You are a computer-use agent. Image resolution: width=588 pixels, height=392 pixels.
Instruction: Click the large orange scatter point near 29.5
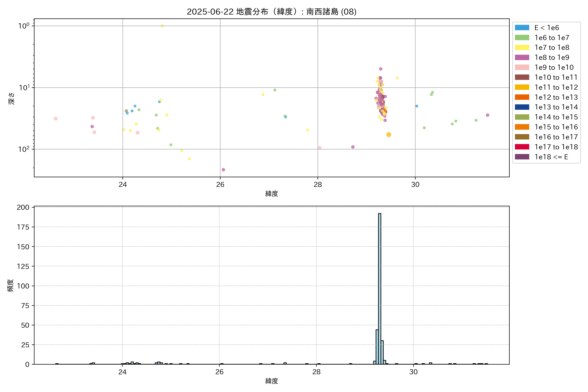coord(389,134)
